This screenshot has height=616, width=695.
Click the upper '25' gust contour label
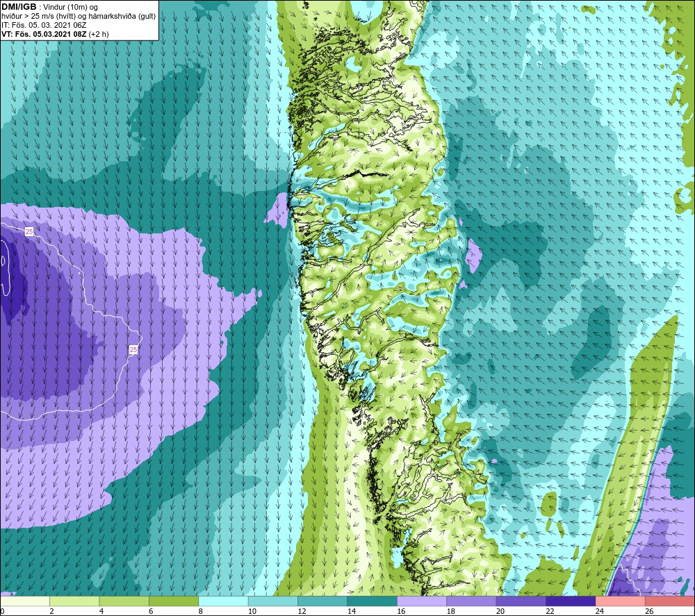(x=29, y=232)
